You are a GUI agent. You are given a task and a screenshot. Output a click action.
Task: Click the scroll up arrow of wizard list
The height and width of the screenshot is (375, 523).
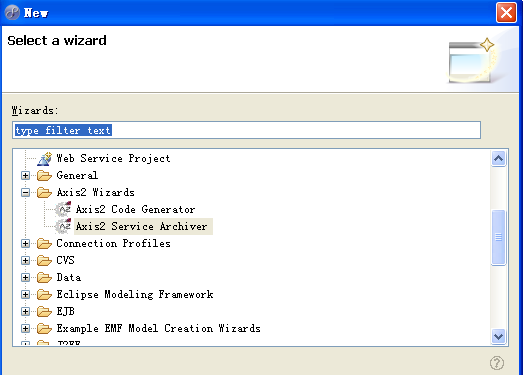pos(498,158)
